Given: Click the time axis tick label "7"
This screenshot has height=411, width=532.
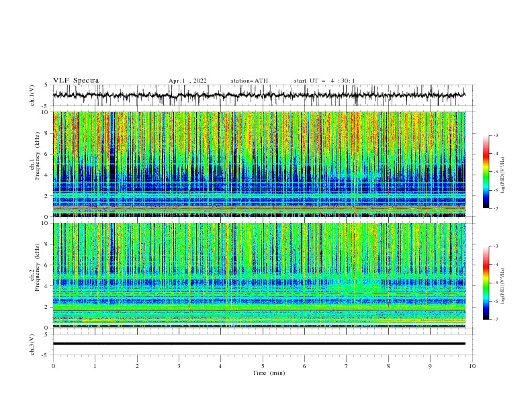Looking at the screenshot, I should click(x=347, y=366).
